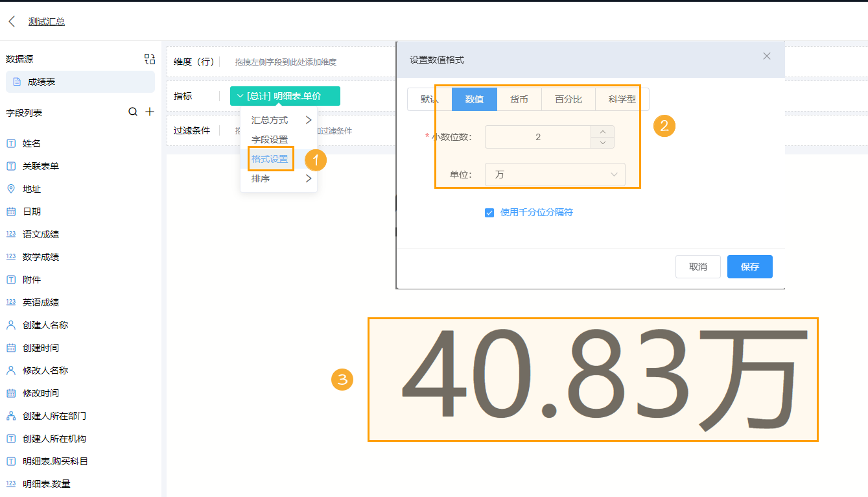
Task: Open field search with the magnifier icon
Action: (132, 112)
